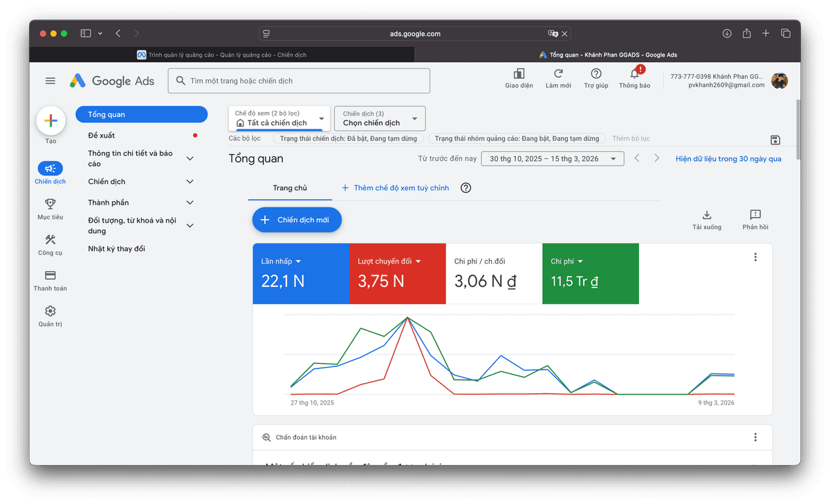The height and width of the screenshot is (504, 830).
Task: Click the Tạo create plus button
Action: point(50,121)
